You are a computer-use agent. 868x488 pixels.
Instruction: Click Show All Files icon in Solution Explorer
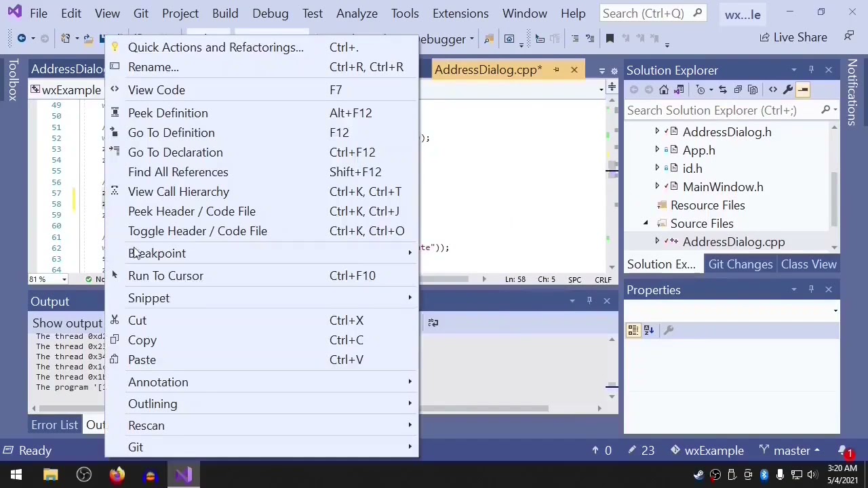pos(753,89)
